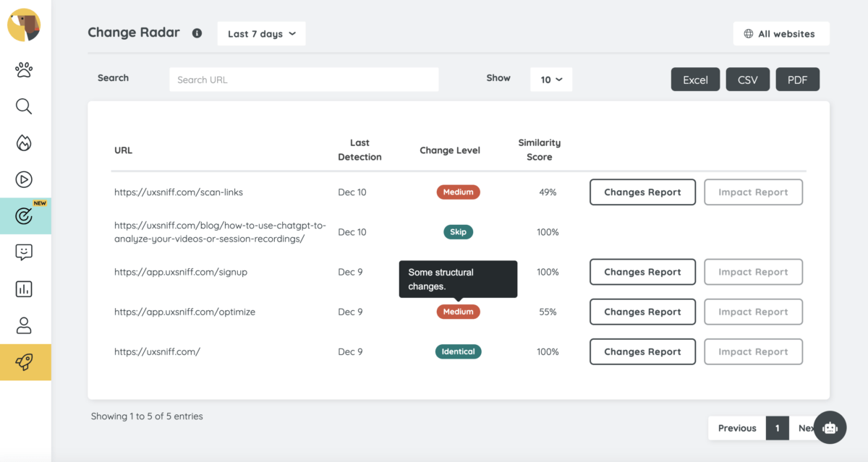The image size is (868, 462).
Task: Select the bar chart analytics sidebar icon
Action: pos(24,289)
